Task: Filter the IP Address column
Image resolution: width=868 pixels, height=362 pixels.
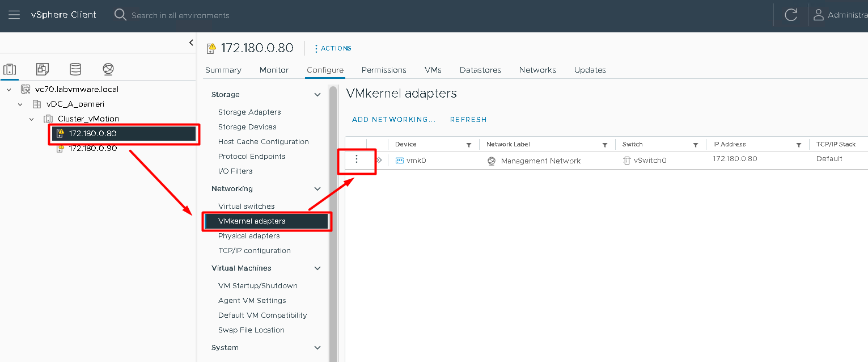Action: pyautogui.click(x=799, y=145)
